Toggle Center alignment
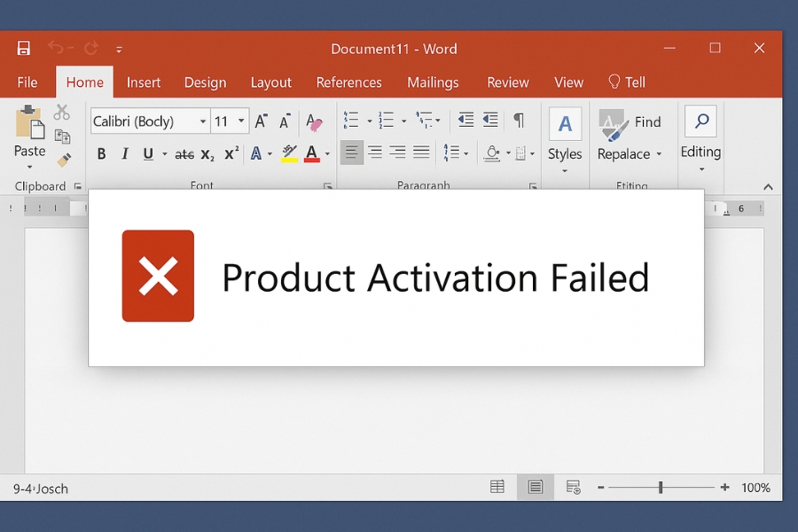Viewport: 798px width, 532px height. [375, 152]
